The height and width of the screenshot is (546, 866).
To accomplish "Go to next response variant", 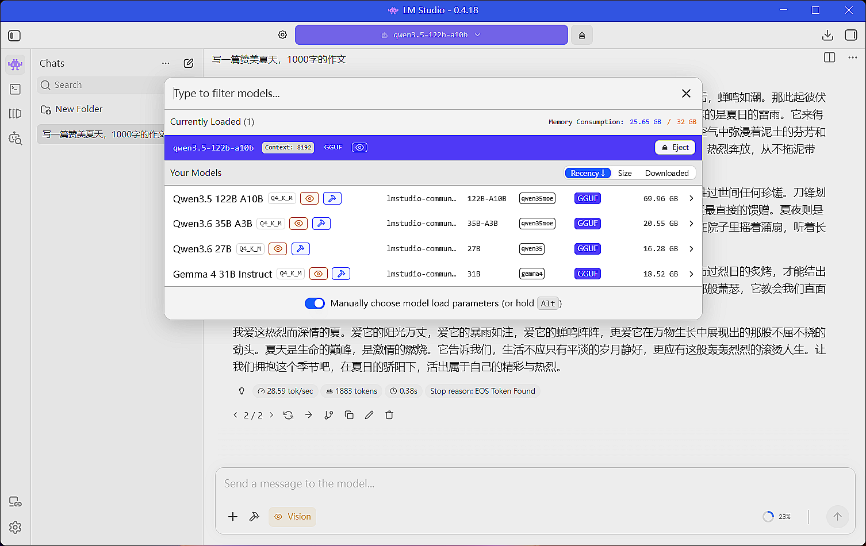I will pyautogui.click(x=271, y=415).
